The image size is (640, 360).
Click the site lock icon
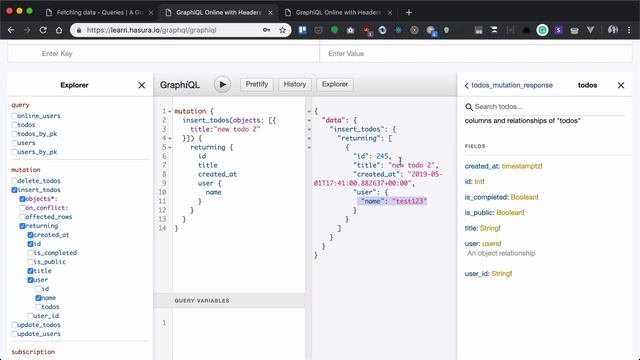click(79, 30)
